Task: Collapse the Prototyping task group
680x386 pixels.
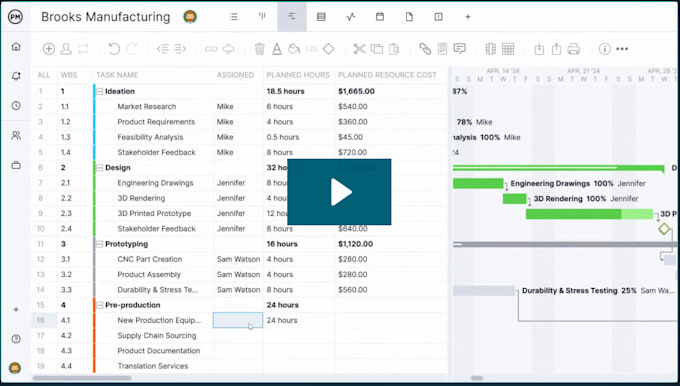Action: point(99,244)
